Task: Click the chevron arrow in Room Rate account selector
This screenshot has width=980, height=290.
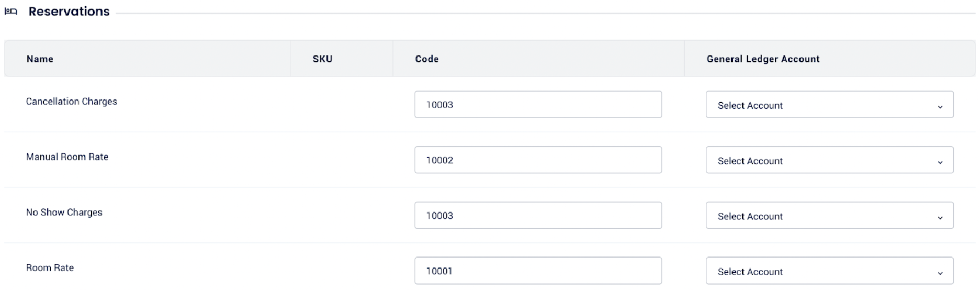Action: [940, 273]
